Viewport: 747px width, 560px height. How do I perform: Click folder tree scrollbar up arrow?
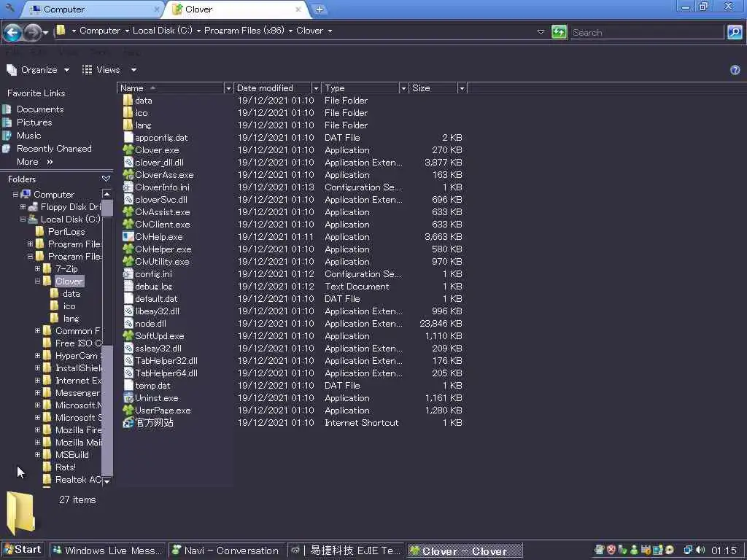pyautogui.click(x=107, y=194)
